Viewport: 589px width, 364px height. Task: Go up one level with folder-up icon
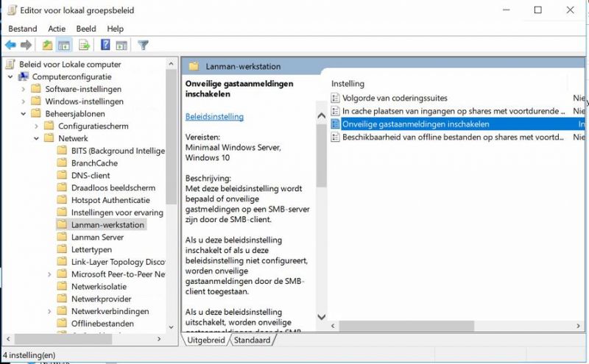click(47, 46)
